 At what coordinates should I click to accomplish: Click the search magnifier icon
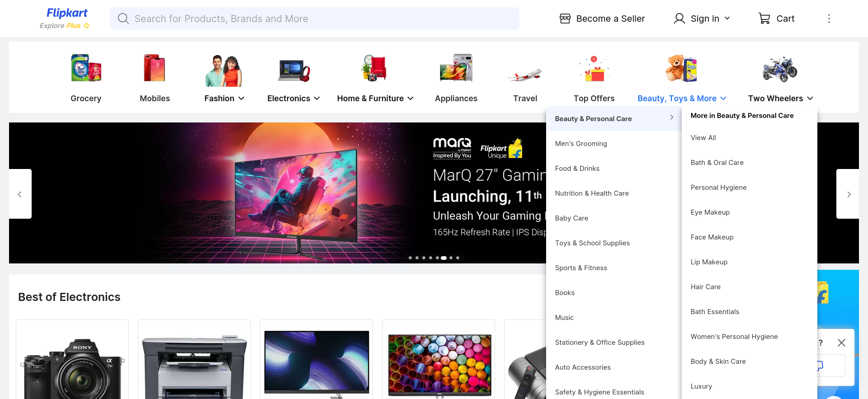(x=123, y=19)
